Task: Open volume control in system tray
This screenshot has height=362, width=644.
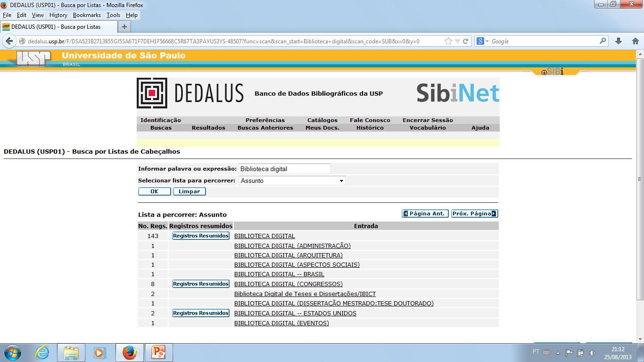Action: [593, 353]
